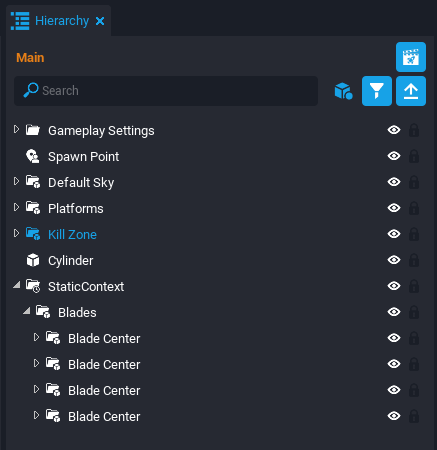Click the Kill Zone template folder icon
437x450 pixels.
33,234
